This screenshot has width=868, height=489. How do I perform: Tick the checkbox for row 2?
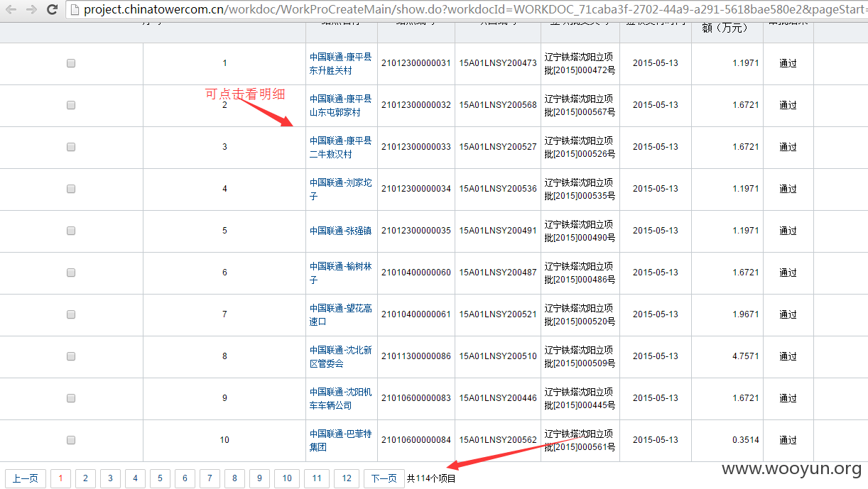pyautogui.click(x=71, y=105)
